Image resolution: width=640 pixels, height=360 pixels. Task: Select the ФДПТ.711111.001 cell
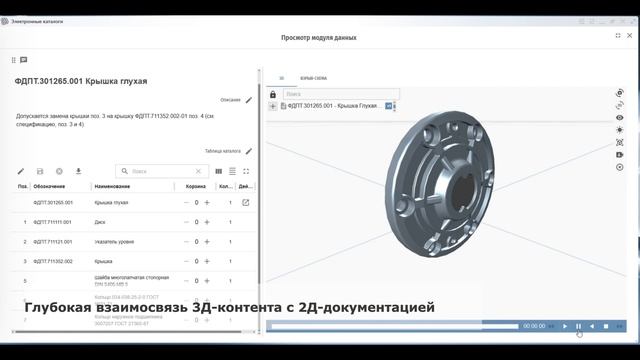coord(52,222)
